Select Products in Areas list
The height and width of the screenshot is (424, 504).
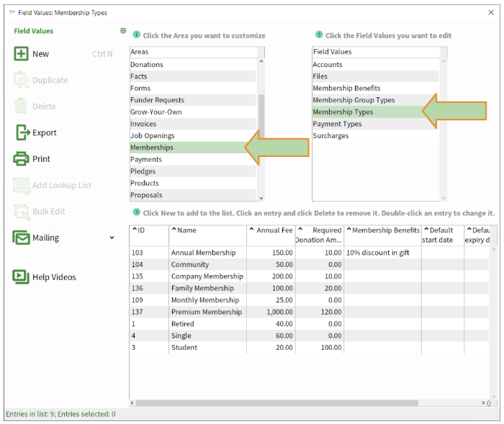[193, 184]
